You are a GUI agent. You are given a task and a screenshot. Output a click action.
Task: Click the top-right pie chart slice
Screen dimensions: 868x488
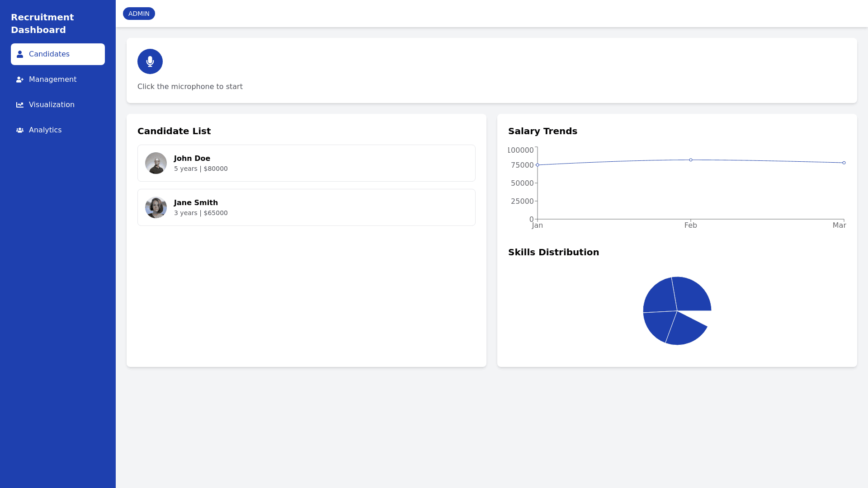coord(692,294)
